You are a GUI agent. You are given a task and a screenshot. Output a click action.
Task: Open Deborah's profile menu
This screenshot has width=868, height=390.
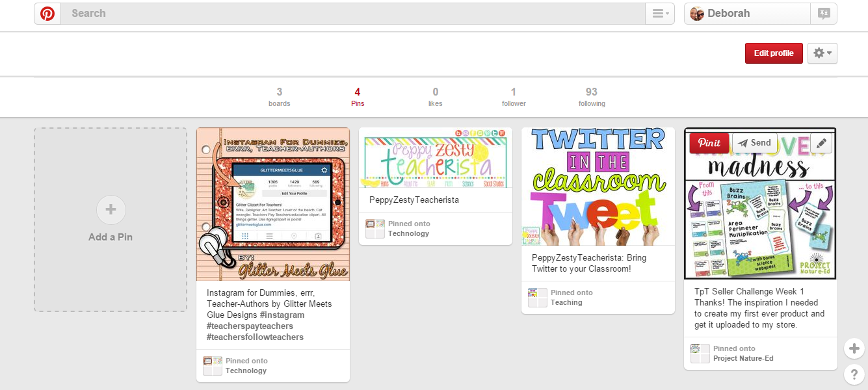click(747, 14)
